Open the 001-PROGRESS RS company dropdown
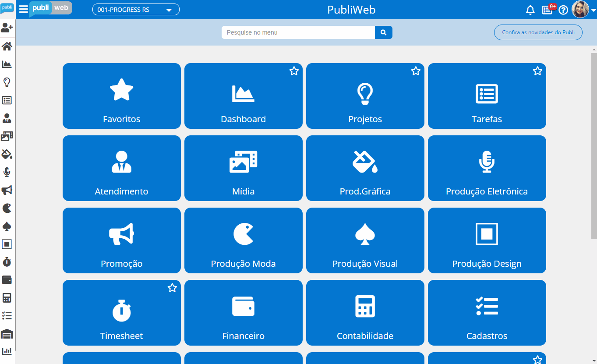This screenshot has width=597, height=364. 136,10
